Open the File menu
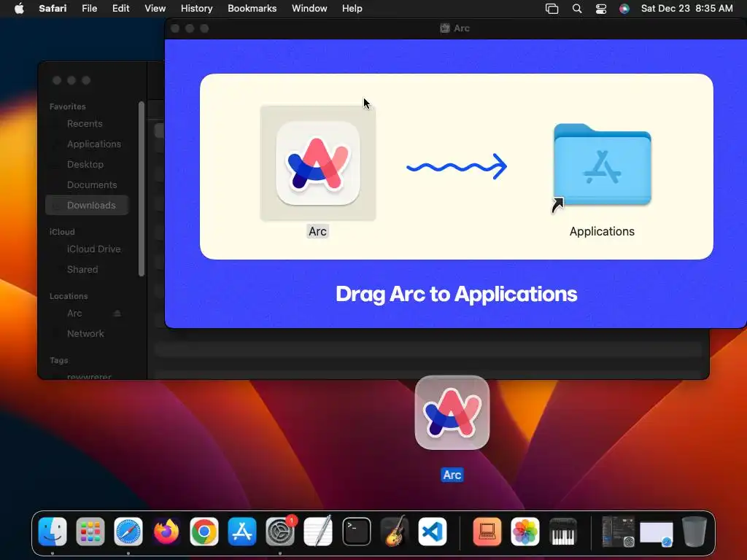Viewport: 747px width, 560px height. click(x=89, y=9)
